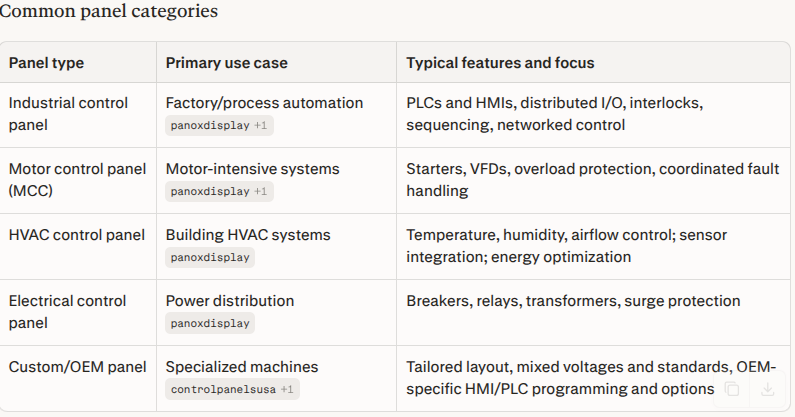This screenshot has width=795, height=417.
Task: Download the panel categories table
Action: pos(767,389)
